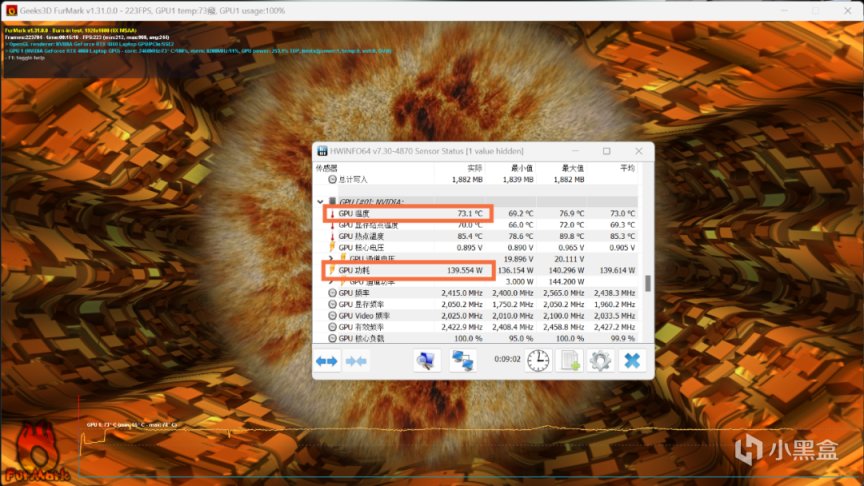Image resolution: width=864 pixels, height=486 pixels.
Task: Click the 1,839 MB minimum write value
Action: pos(518,180)
